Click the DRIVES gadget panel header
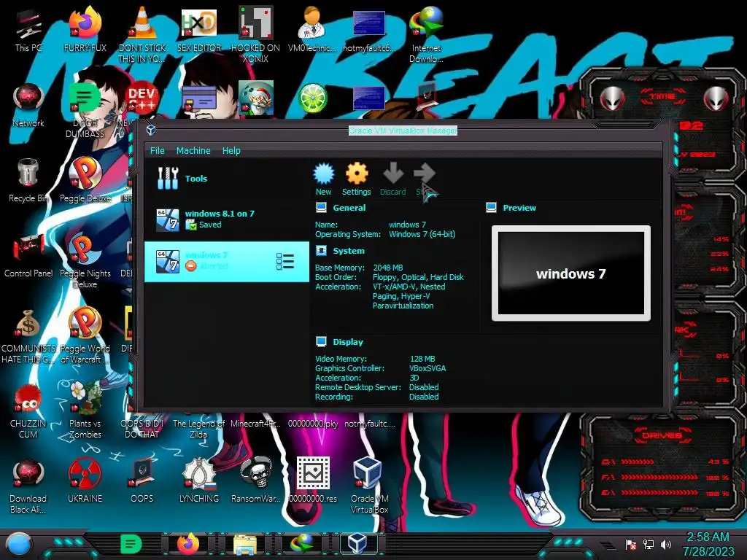Image resolution: width=747 pixels, height=560 pixels. [662, 435]
